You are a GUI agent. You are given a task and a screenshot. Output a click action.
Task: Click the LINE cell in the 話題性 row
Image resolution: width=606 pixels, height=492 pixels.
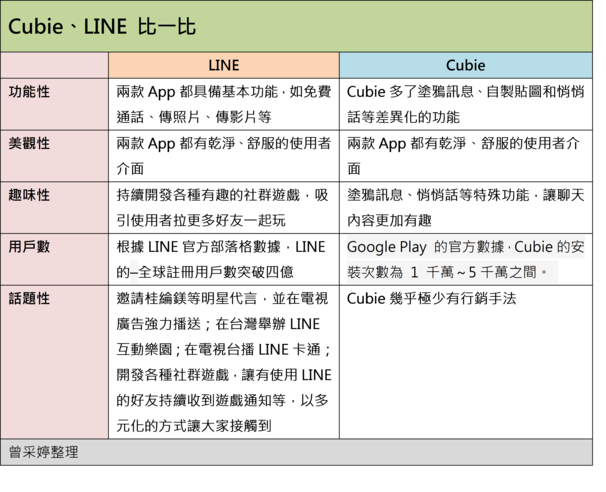click(x=223, y=360)
